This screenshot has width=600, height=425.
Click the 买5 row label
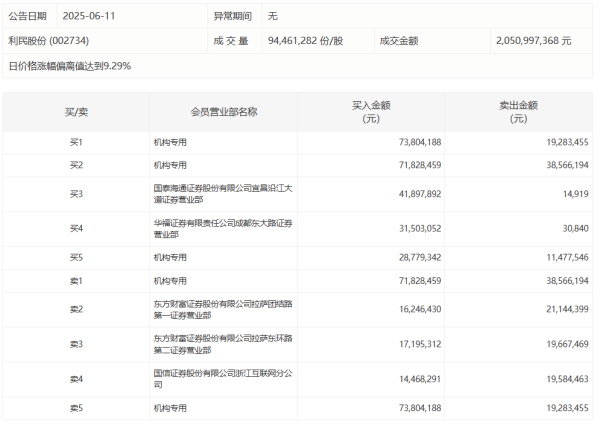(76, 258)
